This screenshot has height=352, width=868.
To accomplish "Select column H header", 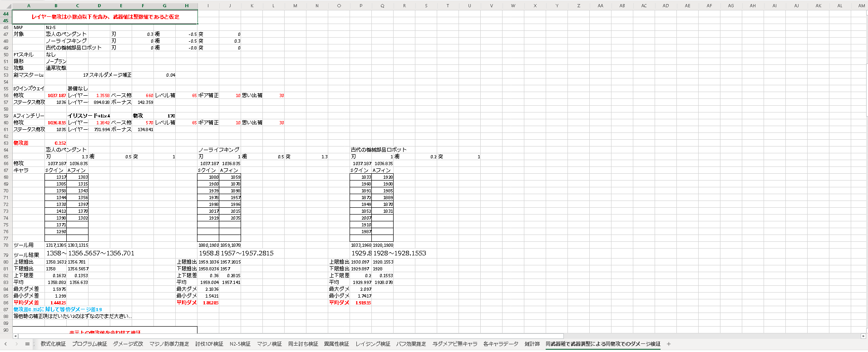I will tap(187, 6).
